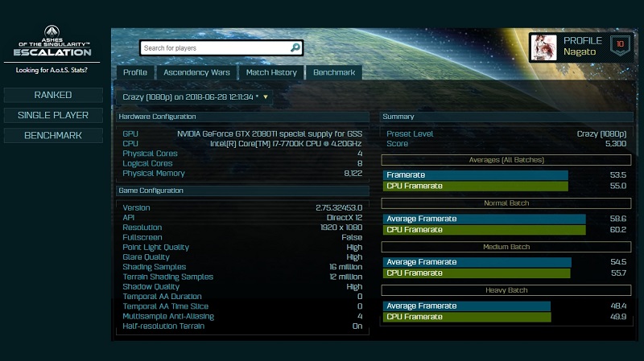Click the Glare Quality label

coord(146,257)
